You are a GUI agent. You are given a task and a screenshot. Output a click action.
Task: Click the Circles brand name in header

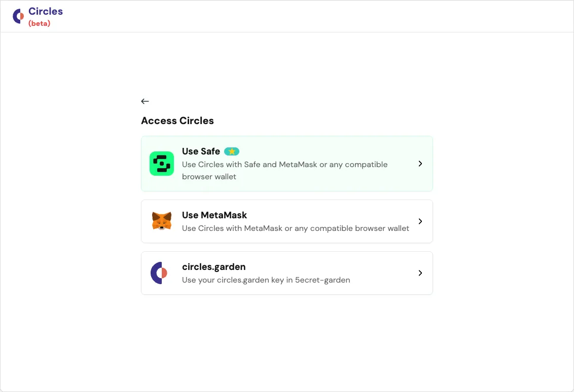click(x=46, y=11)
